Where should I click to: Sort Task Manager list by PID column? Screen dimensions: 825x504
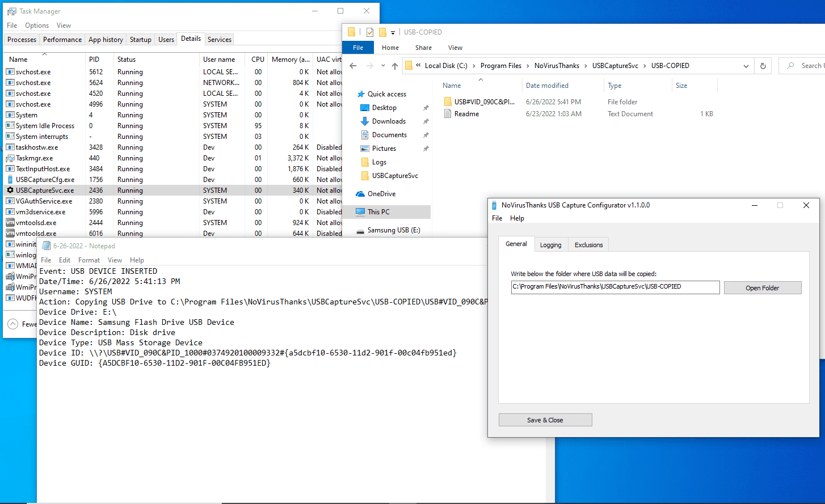(94, 60)
